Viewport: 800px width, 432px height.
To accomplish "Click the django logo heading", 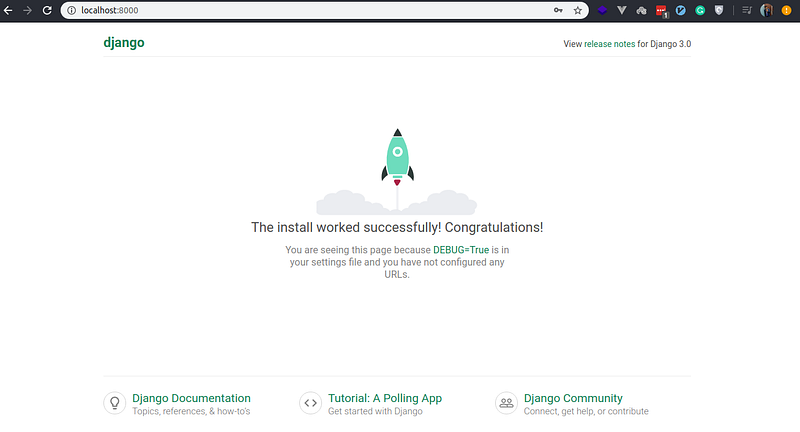I will [x=124, y=43].
